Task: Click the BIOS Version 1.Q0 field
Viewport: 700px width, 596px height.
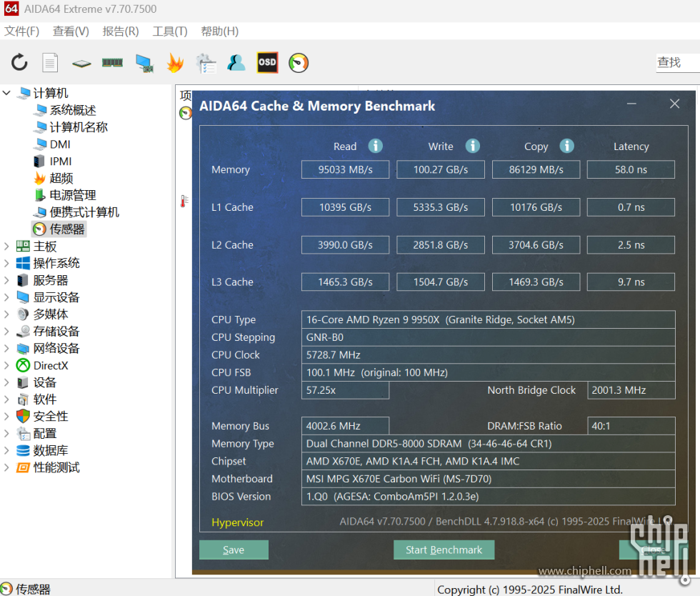Action: tap(489, 497)
